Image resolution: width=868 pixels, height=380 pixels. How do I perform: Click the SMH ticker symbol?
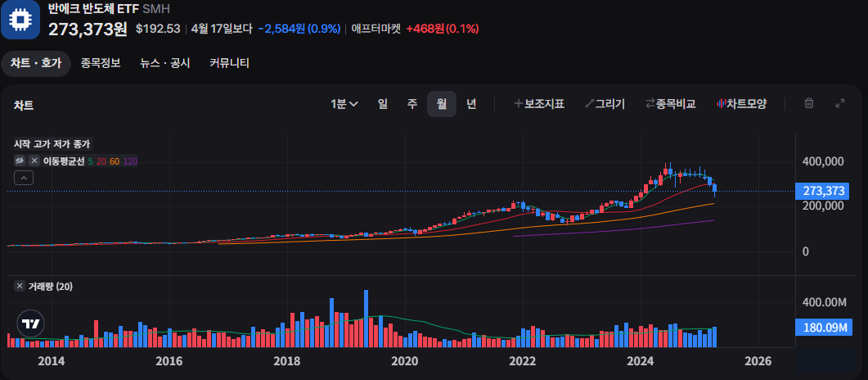tap(156, 9)
